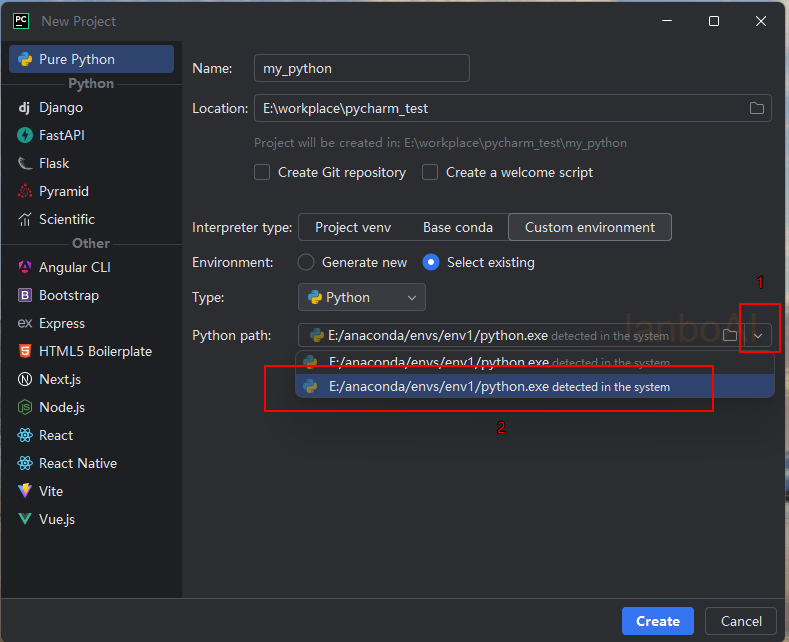Screen dimensions: 789x642
Task: Expand the Python path dropdown arrow
Action: click(x=758, y=336)
